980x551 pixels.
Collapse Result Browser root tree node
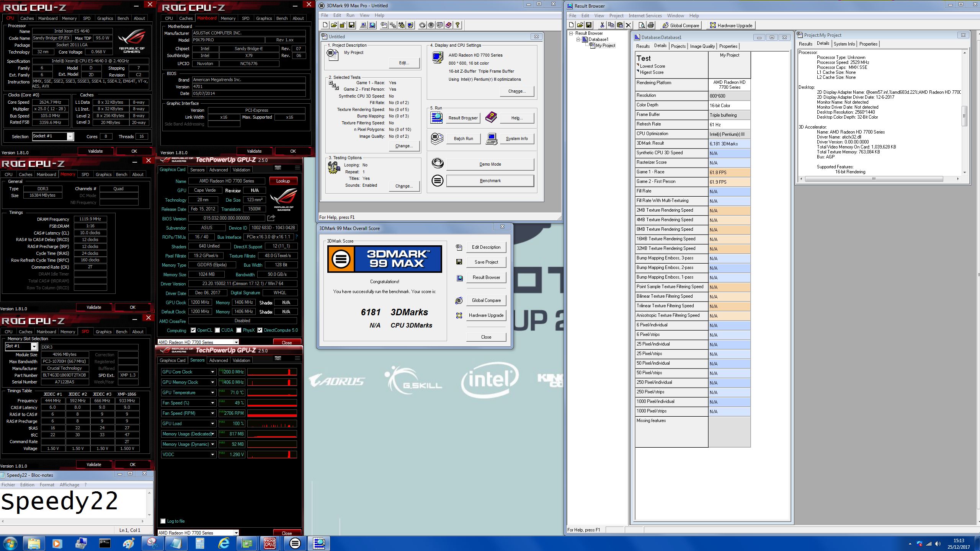pos(571,33)
